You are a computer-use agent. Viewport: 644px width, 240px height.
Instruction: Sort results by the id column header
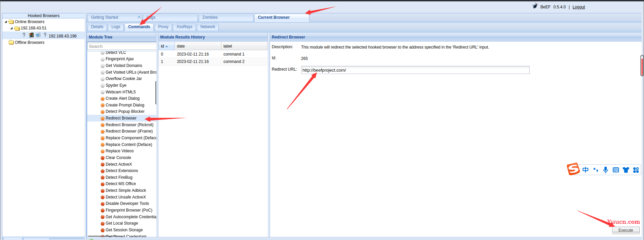[x=166, y=46]
